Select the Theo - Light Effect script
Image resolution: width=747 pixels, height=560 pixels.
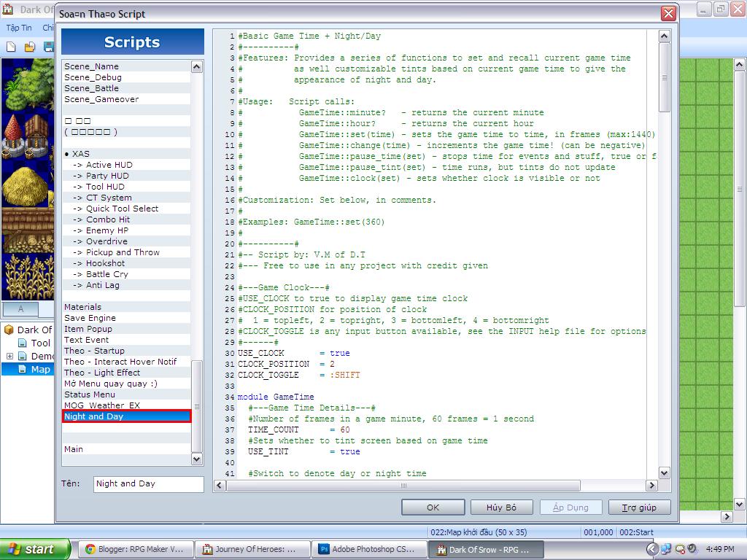click(x=126, y=373)
